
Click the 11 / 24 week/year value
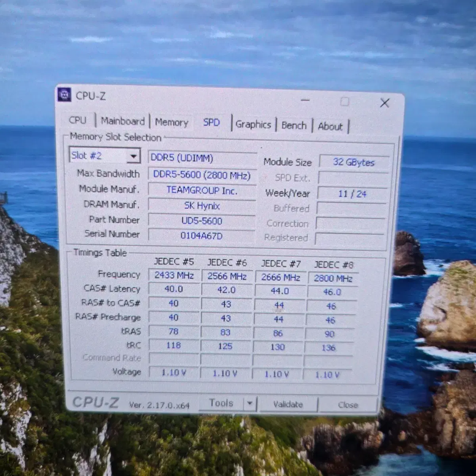[x=353, y=194]
